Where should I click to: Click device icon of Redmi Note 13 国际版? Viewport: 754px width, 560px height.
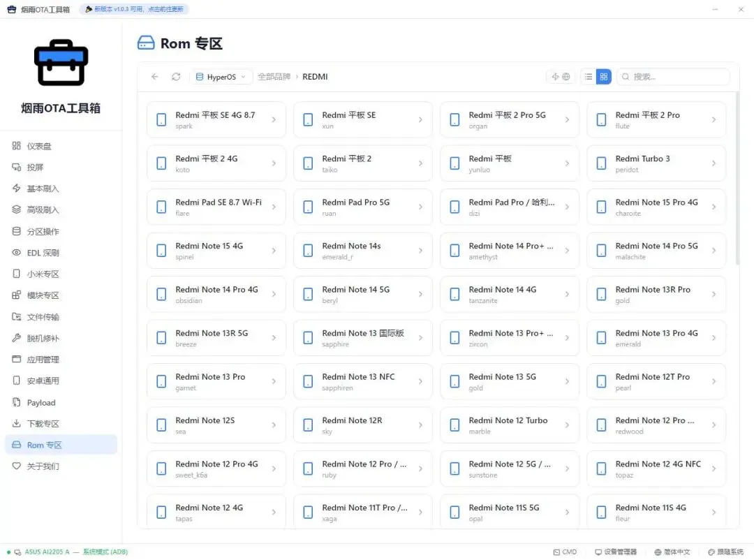tap(309, 338)
